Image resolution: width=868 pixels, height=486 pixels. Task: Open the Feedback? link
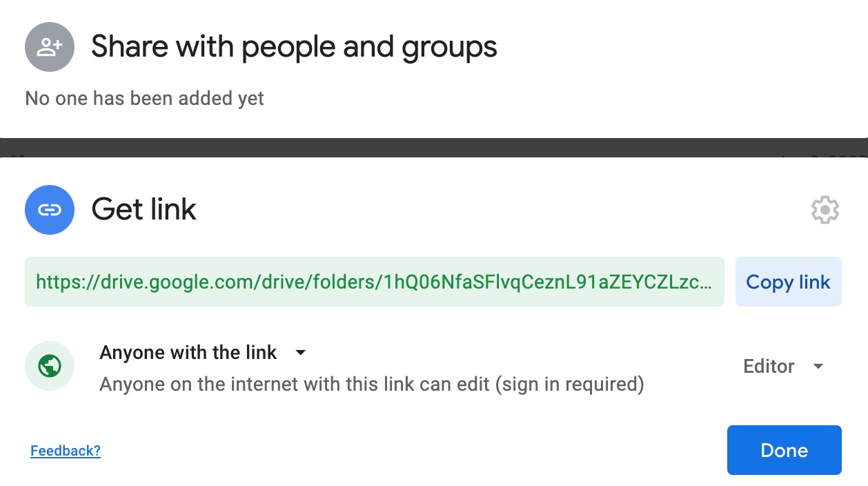(66, 451)
